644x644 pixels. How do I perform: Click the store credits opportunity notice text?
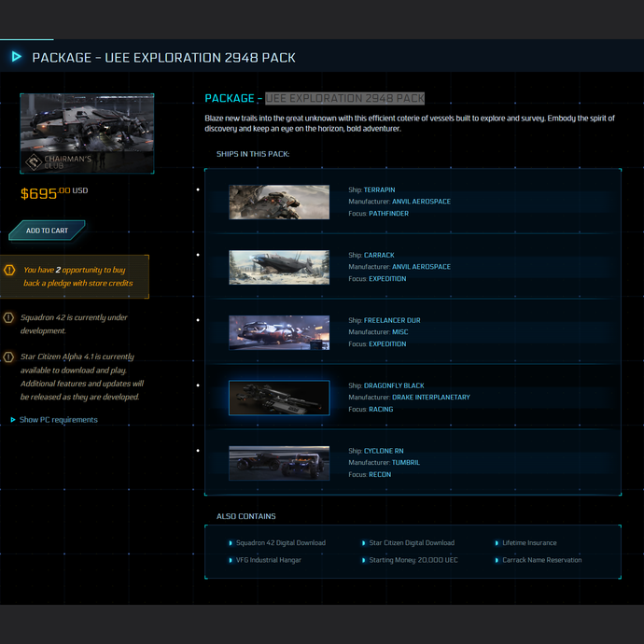(78, 276)
